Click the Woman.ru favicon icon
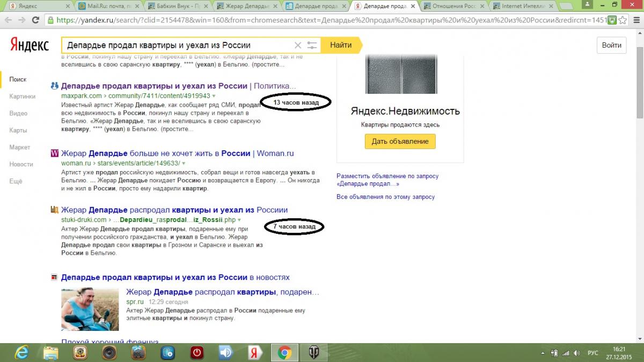The width and height of the screenshot is (644, 362). [x=54, y=153]
